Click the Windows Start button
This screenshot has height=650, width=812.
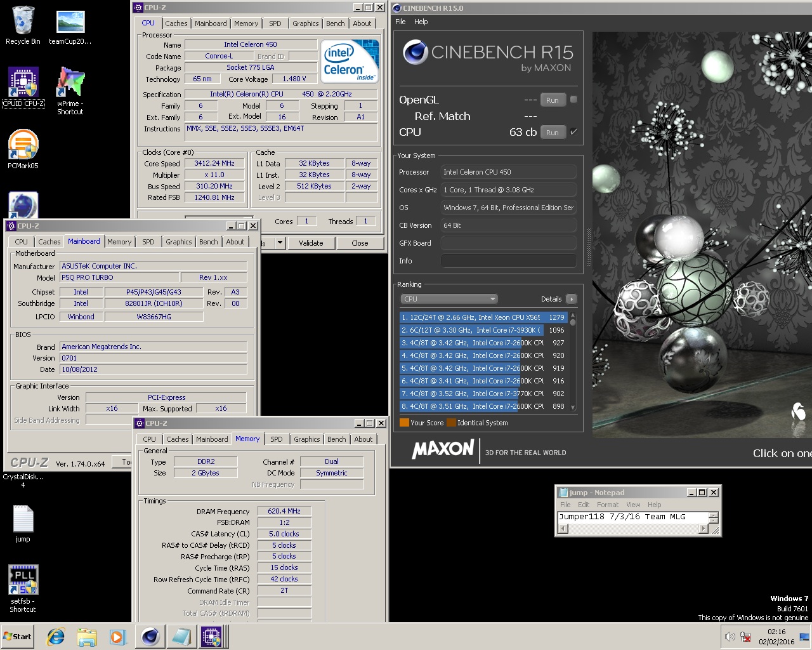(x=18, y=637)
